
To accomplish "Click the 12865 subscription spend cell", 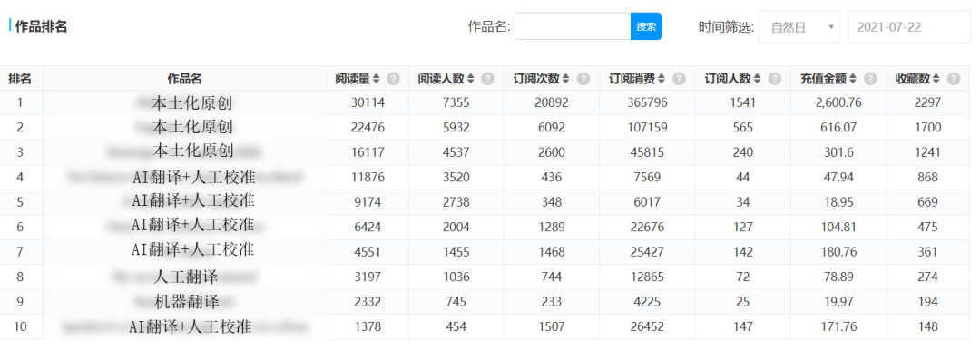I will (647, 277).
